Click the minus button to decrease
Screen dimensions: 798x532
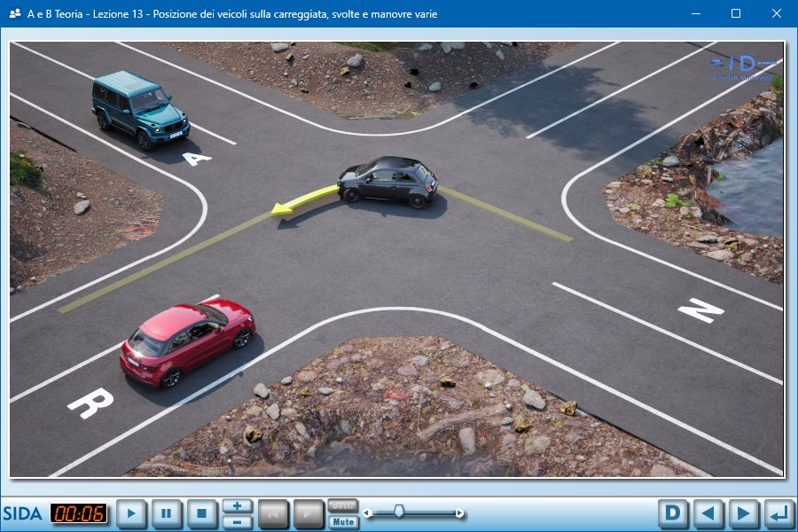(x=237, y=521)
